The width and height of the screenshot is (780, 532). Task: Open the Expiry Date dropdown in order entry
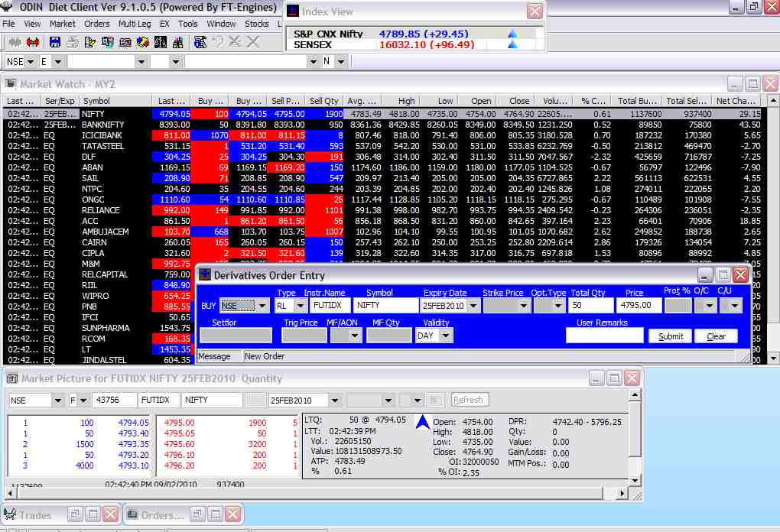click(473, 306)
